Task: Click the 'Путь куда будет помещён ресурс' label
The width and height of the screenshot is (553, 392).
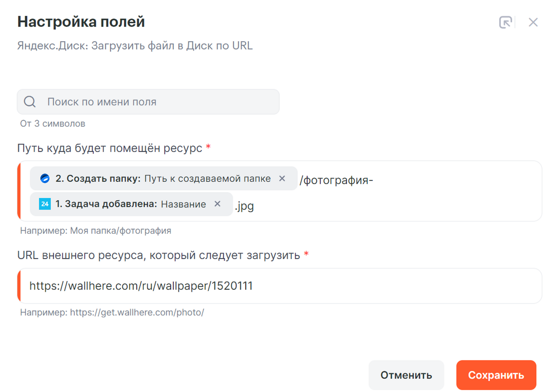Action: coord(110,148)
